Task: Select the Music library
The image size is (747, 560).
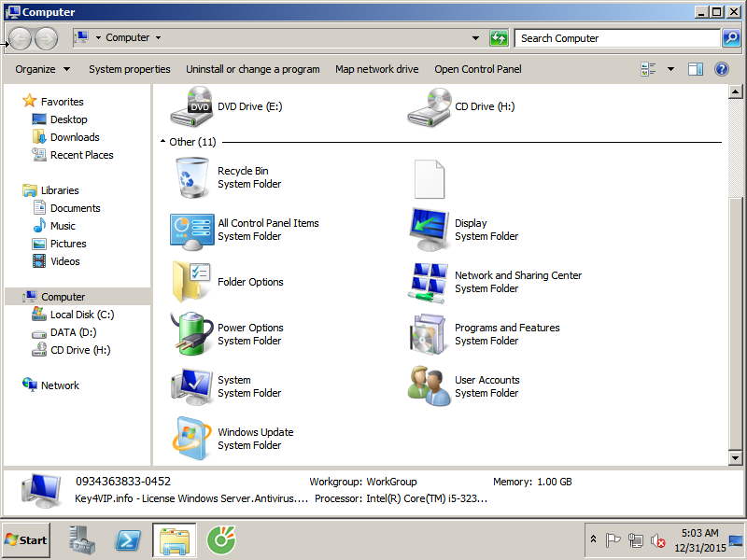Action: point(63,226)
